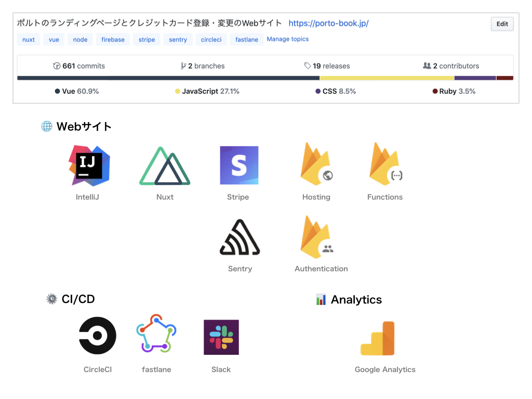This screenshot has height=399, width=532.
Task: Click the Firebase Functions icon
Action: pyautogui.click(x=386, y=164)
